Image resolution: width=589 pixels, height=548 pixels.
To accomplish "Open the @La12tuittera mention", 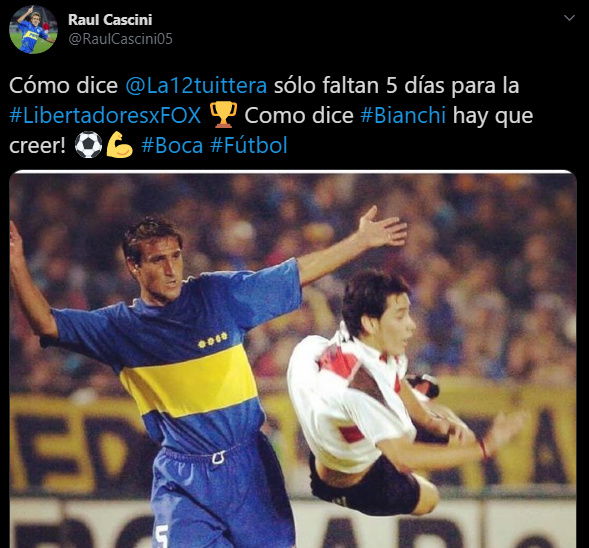I will coord(196,85).
